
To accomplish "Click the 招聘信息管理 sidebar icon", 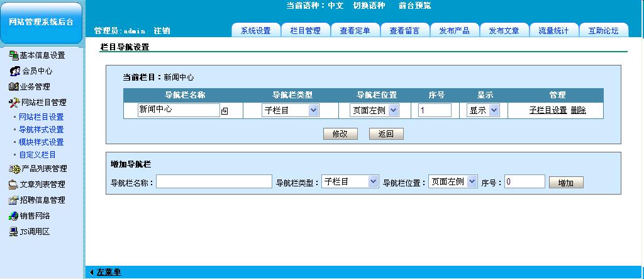I will point(14,200).
